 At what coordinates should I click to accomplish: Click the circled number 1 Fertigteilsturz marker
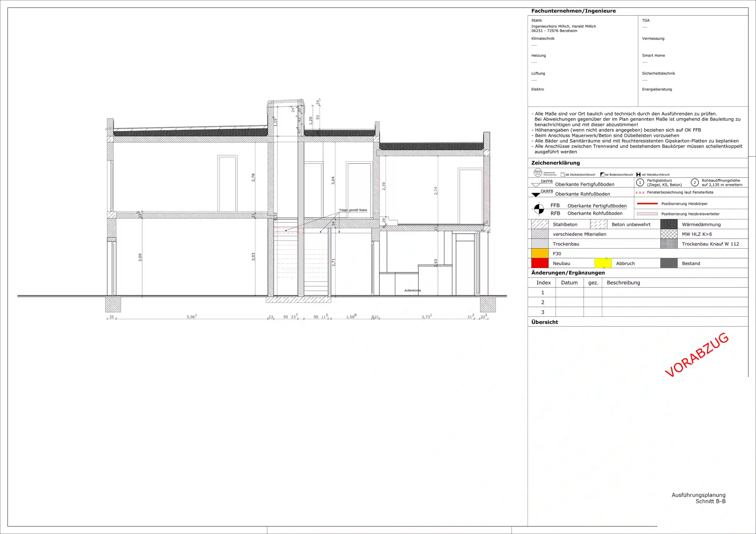[640, 182]
